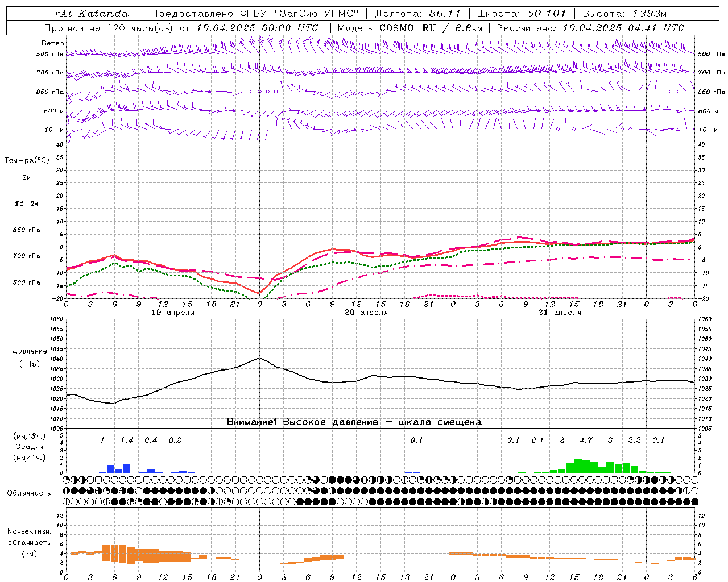728x582 pixels.
Task: Click the 'Осадки' precipitation label
Action: coord(29,447)
